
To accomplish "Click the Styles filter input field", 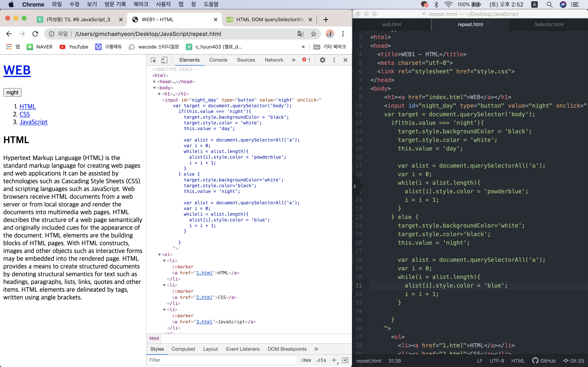I will tap(221, 360).
